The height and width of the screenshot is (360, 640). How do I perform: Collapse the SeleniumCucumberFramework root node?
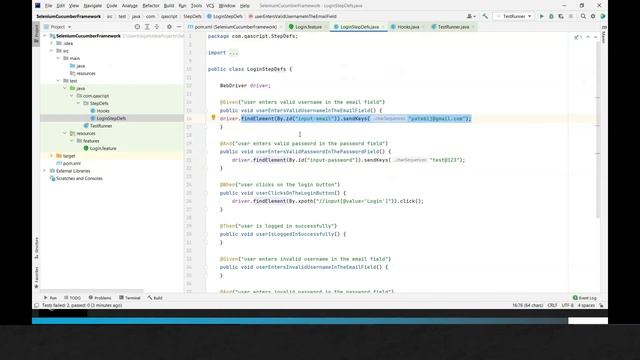click(x=45, y=36)
